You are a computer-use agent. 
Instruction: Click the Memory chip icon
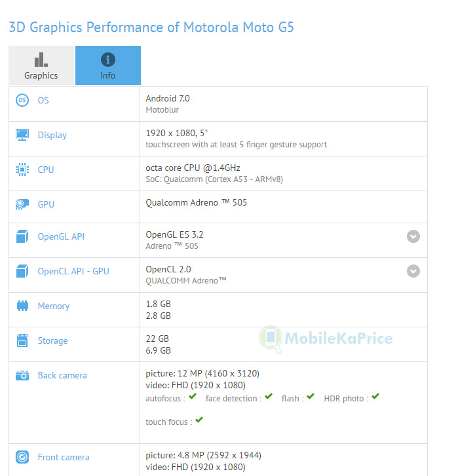tap(22, 306)
